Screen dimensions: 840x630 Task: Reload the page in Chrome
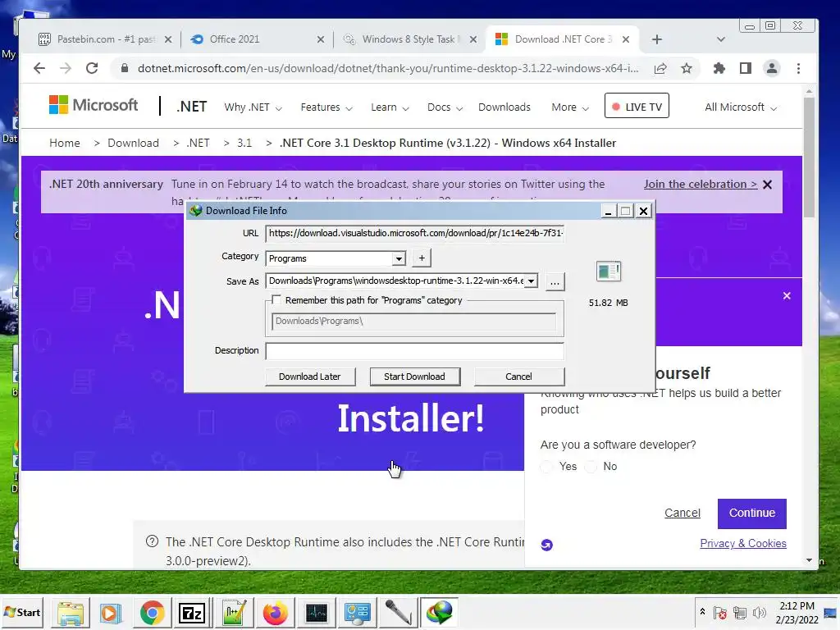click(x=92, y=68)
